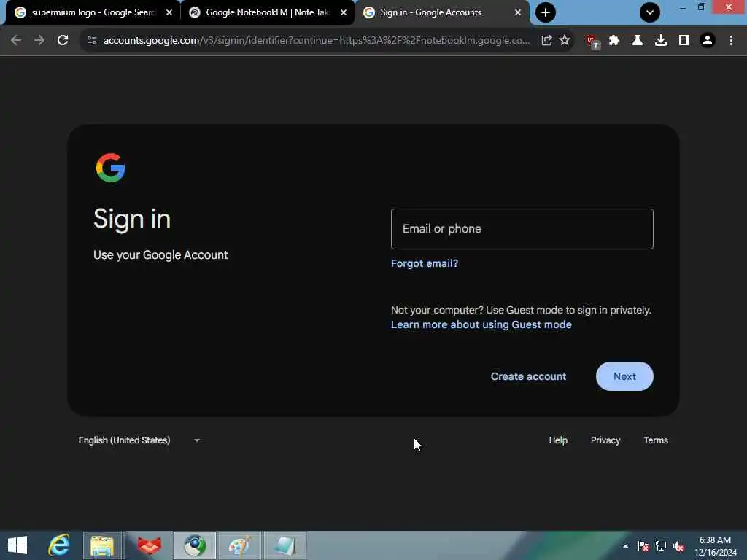Open Learn more about using Guest mode

(x=481, y=324)
